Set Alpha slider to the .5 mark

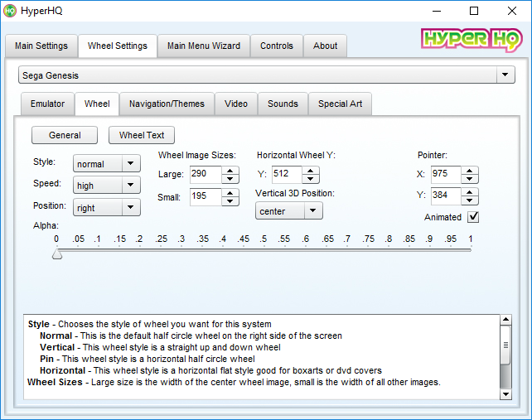pos(264,250)
